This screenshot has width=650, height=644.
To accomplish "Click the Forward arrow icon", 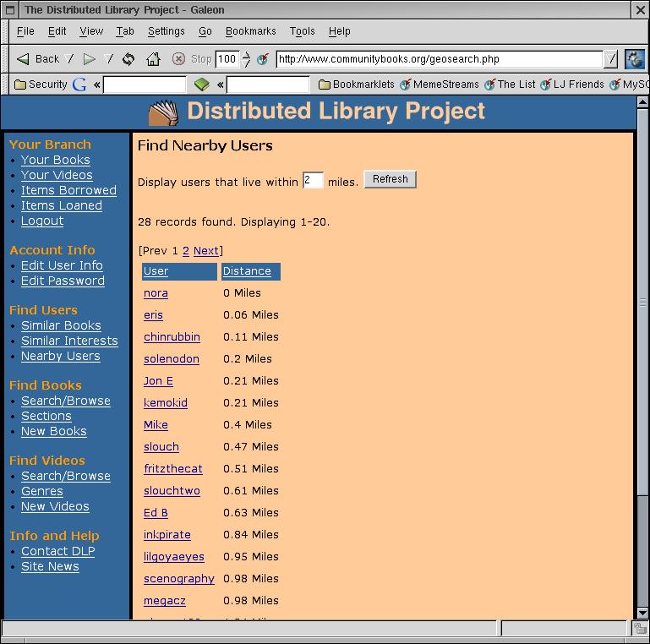I will 89,59.
